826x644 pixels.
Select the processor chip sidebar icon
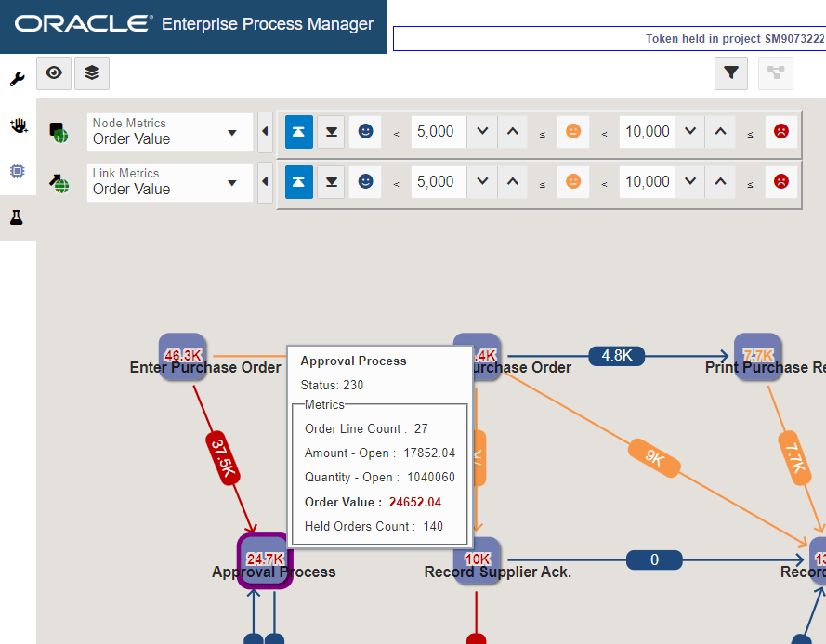(18, 171)
